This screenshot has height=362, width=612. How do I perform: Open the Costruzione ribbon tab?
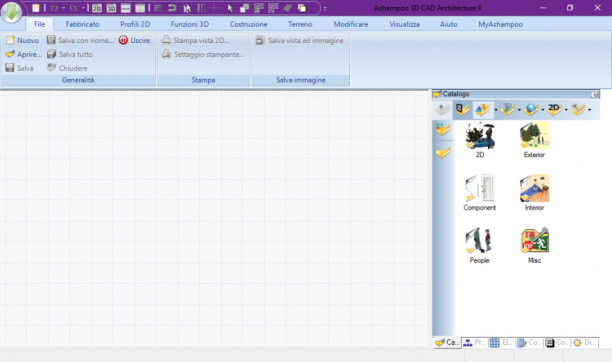tap(249, 24)
